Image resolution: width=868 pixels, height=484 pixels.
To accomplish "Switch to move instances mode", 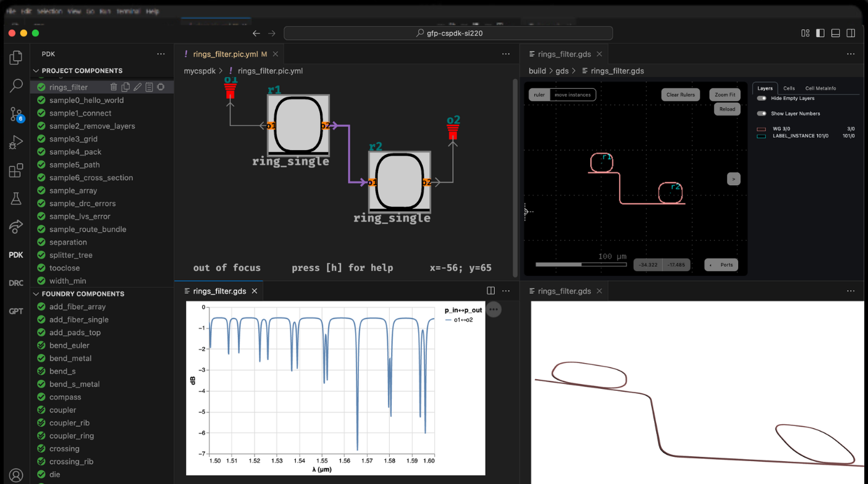I will point(572,95).
